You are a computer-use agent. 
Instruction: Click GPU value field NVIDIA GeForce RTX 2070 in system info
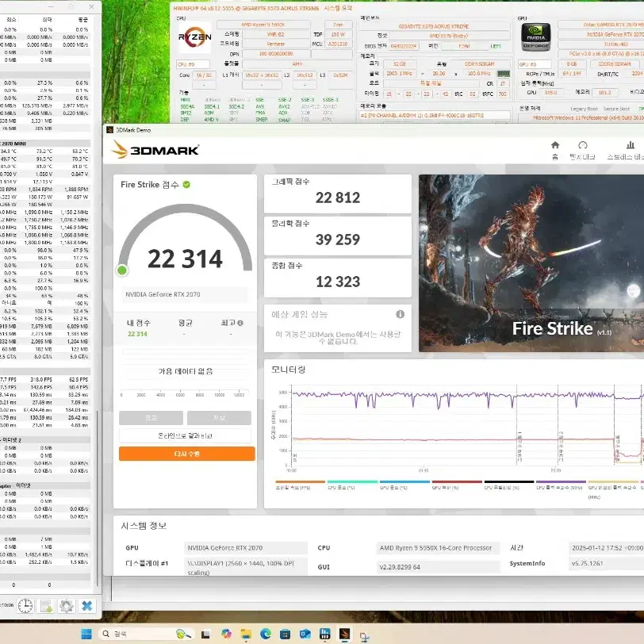[x=246, y=548]
